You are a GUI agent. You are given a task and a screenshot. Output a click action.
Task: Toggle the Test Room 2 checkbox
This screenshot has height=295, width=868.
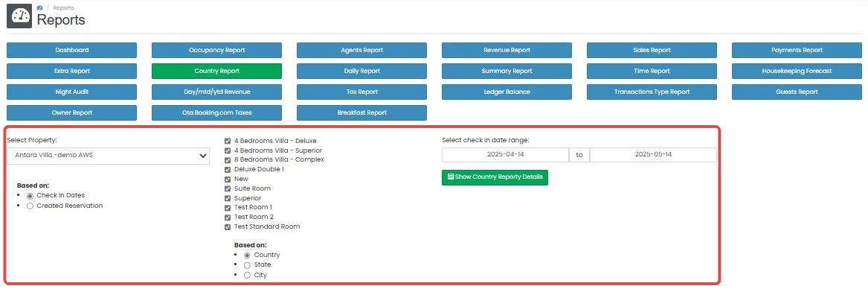pos(228,218)
